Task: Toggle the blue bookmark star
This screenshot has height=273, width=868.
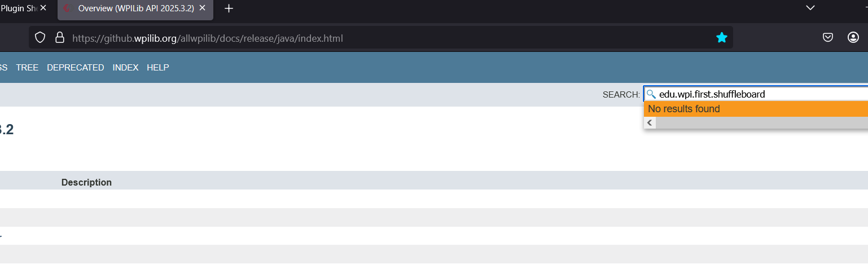Action: tap(722, 38)
